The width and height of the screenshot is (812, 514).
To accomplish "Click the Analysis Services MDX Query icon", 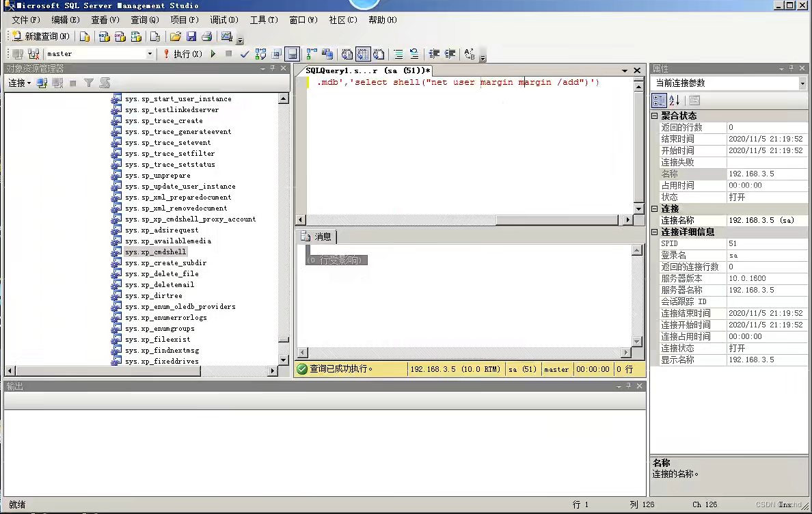I will (104, 36).
